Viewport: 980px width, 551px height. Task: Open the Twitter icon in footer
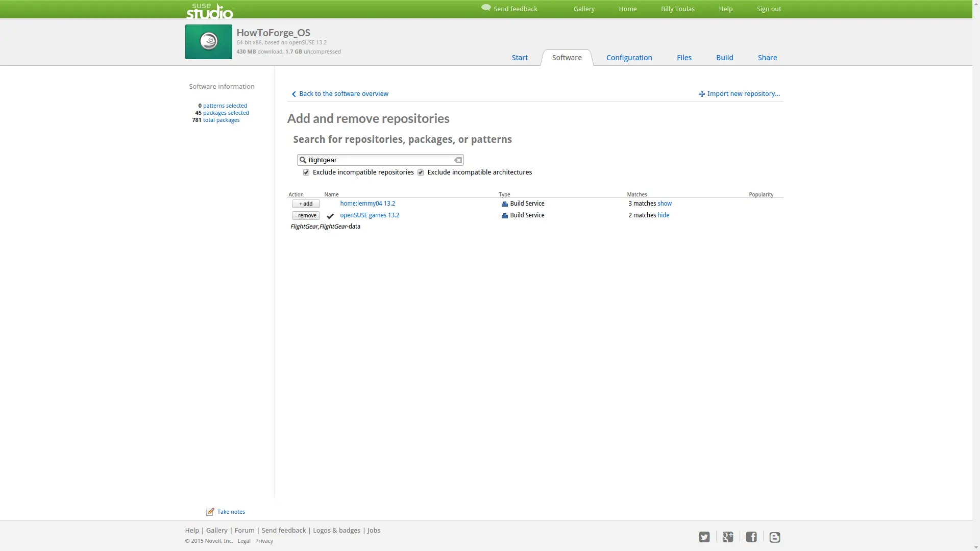(704, 537)
